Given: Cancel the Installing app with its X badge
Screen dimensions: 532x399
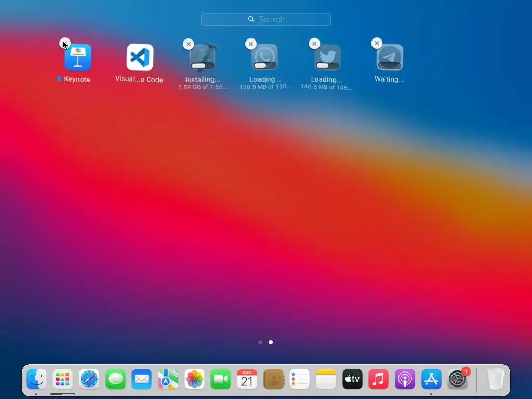Looking at the screenshot, I should coord(188,44).
